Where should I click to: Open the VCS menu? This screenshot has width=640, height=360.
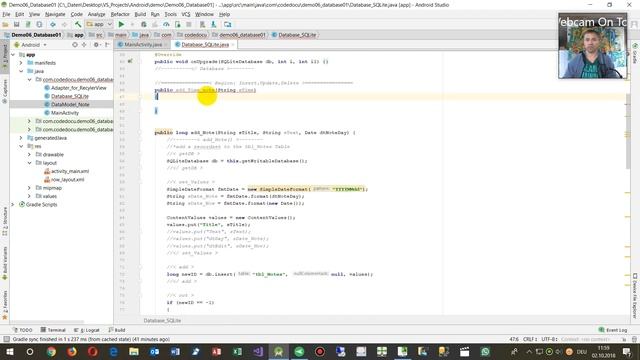pyautogui.click(x=186, y=14)
